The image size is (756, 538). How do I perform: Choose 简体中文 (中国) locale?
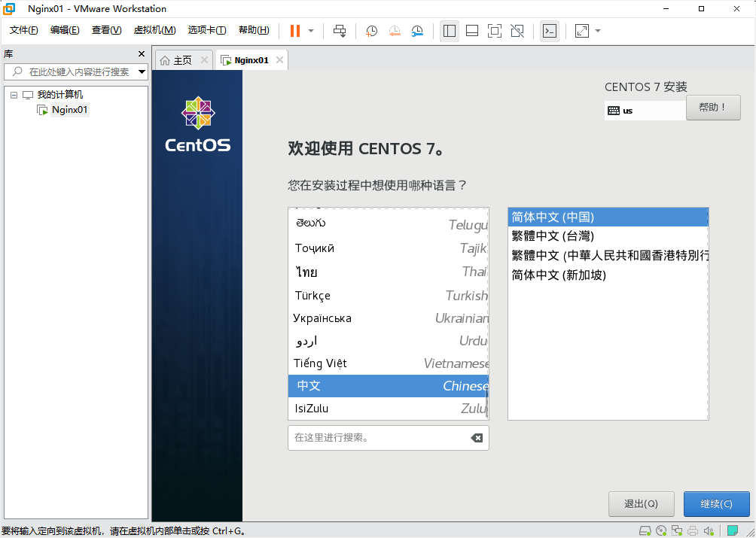[608, 217]
